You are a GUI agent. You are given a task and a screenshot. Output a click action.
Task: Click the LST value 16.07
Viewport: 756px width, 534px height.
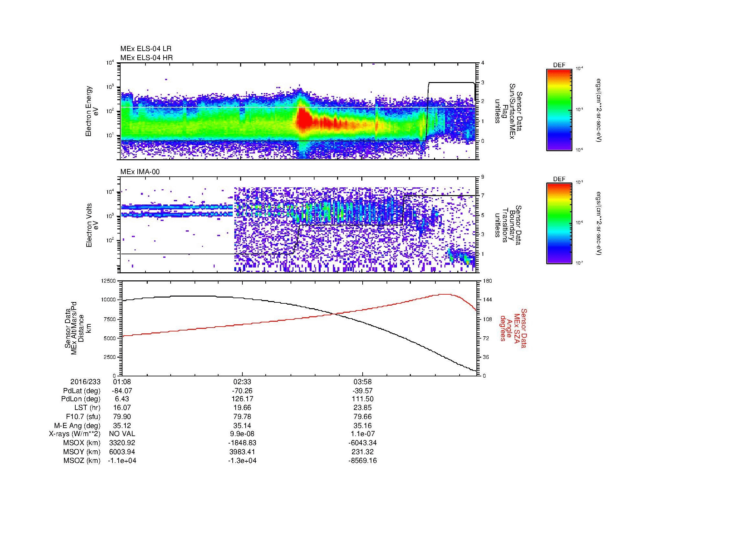tap(122, 408)
